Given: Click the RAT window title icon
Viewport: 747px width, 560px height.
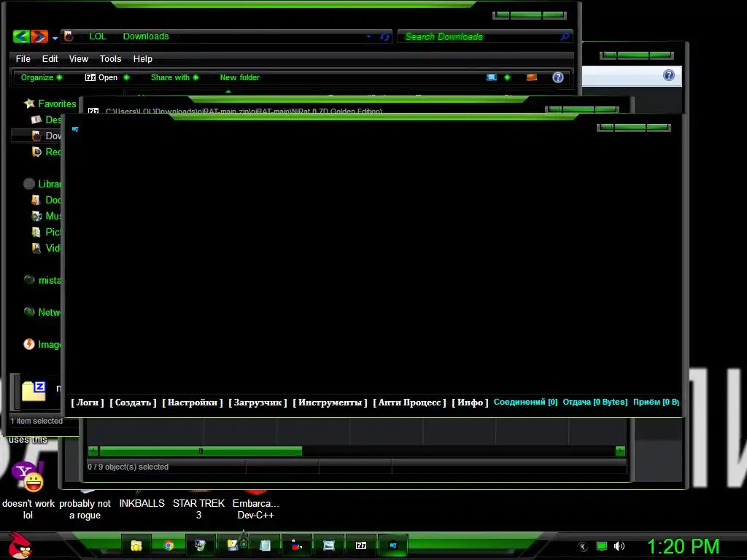Looking at the screenshot, I should (75, 129).
